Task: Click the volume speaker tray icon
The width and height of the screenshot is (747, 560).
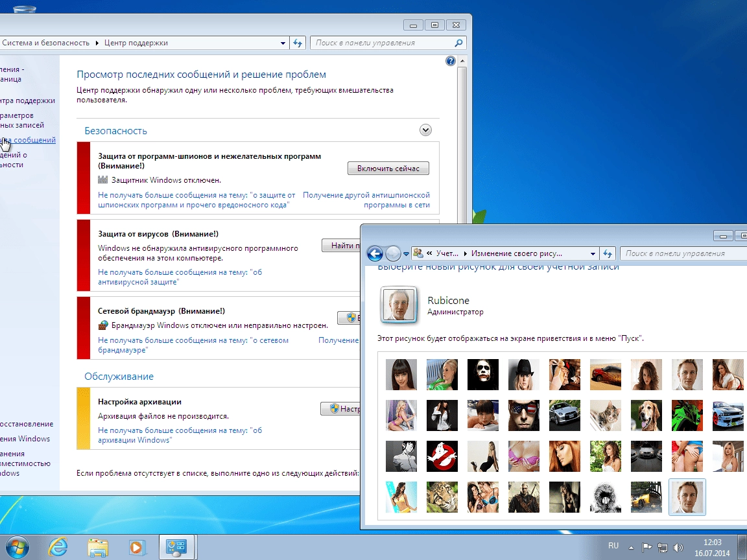Action: pyautogui.click(x=678, y=547)
